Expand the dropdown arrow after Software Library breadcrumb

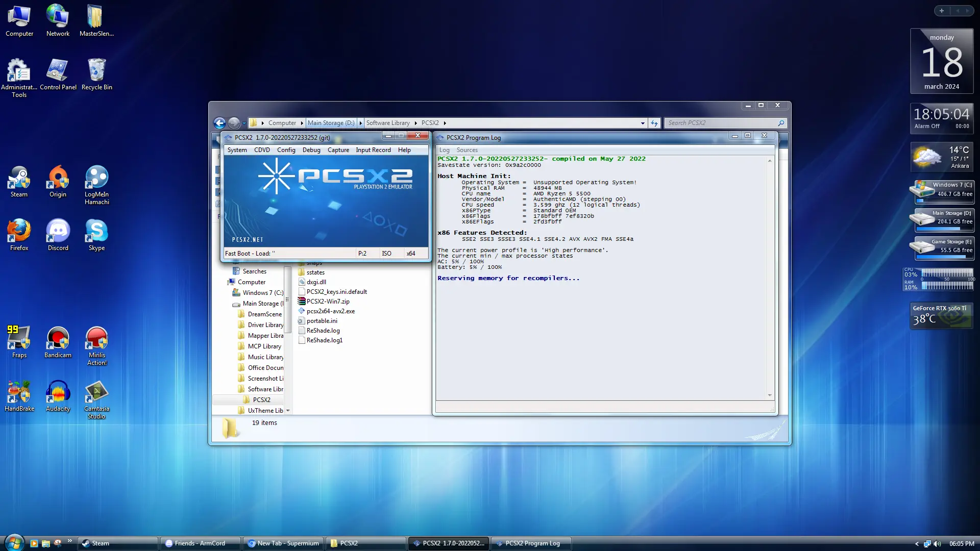coord(415,123)
